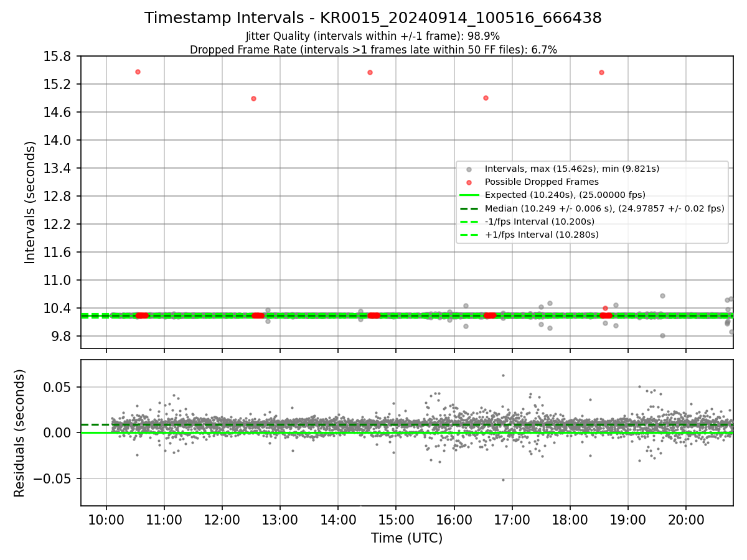The height and width of the screenshot is (560, 747).
Task: Click the "14:00" time tick label
Action: pos(338,520)
